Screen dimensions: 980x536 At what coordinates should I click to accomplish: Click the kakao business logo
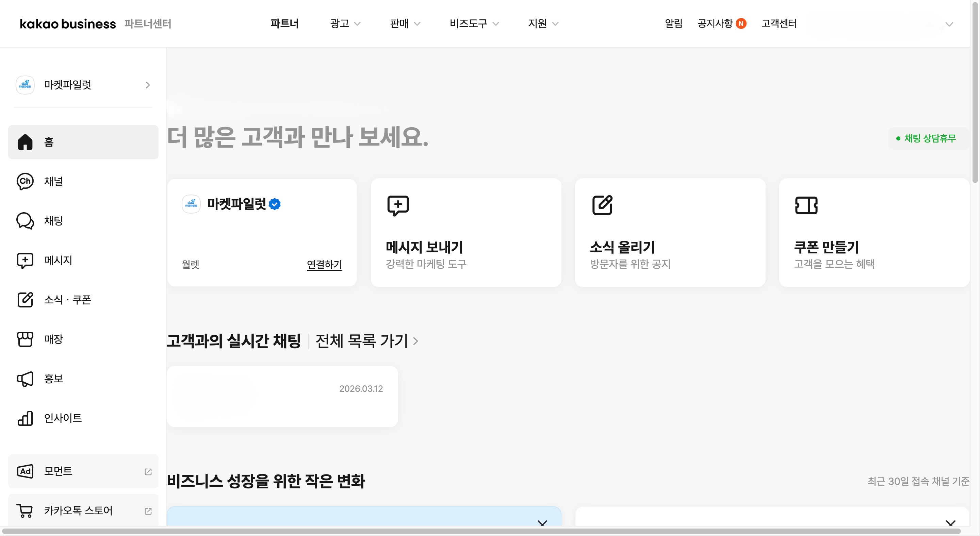point(68,24)
